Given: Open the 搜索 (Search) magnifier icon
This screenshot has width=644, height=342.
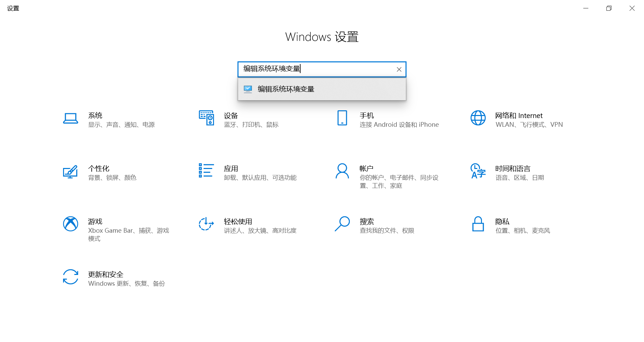Looking at the screenshot, I should 342,224.
